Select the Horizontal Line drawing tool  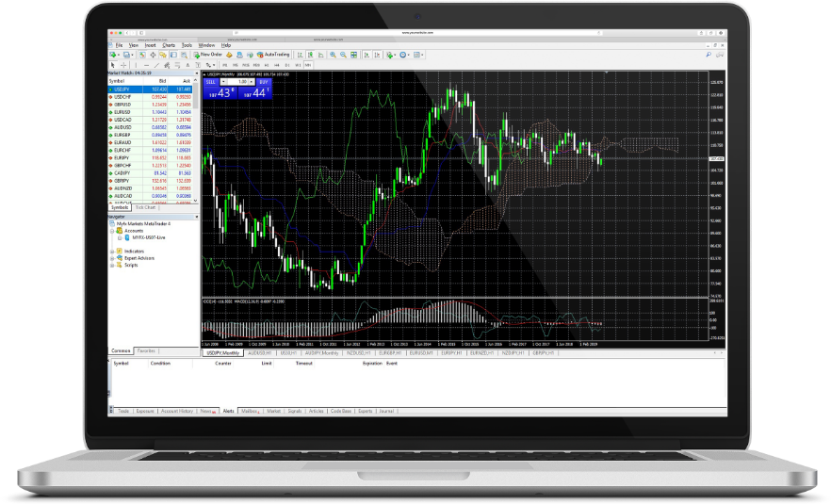[x=146, y=65]
